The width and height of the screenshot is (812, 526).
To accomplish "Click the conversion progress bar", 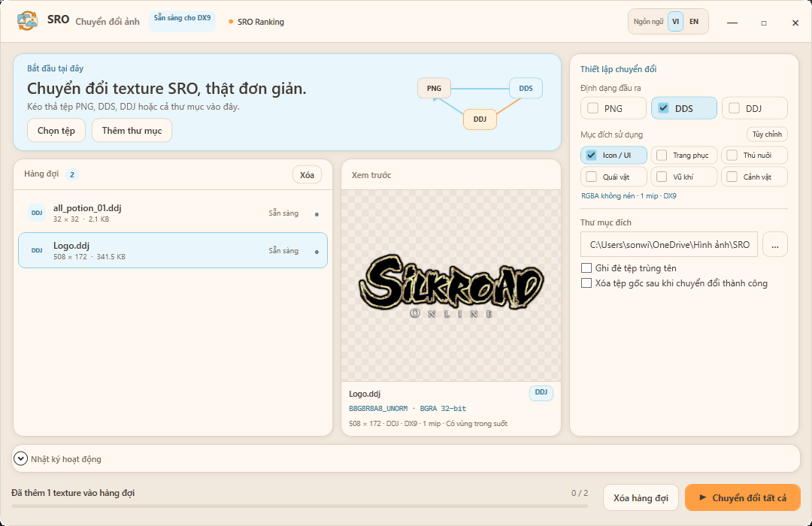I will pyautogui.click(x=300, y=506).
